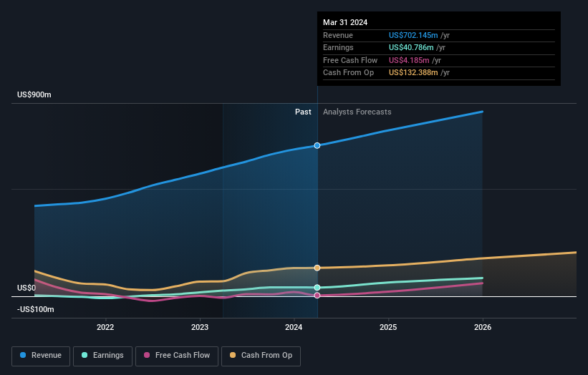The width and height of the screenshot is (588, 375).
Task: Click the Analysts Forecasts label
Action: click(357, 112)
